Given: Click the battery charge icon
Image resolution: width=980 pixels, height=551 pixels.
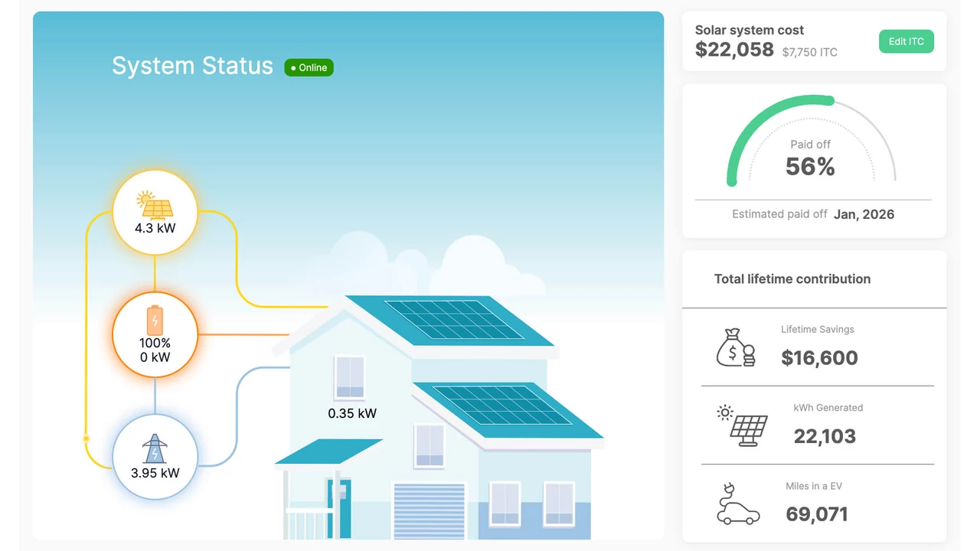Looking at the screenshot, I should [x=155, y=321].
